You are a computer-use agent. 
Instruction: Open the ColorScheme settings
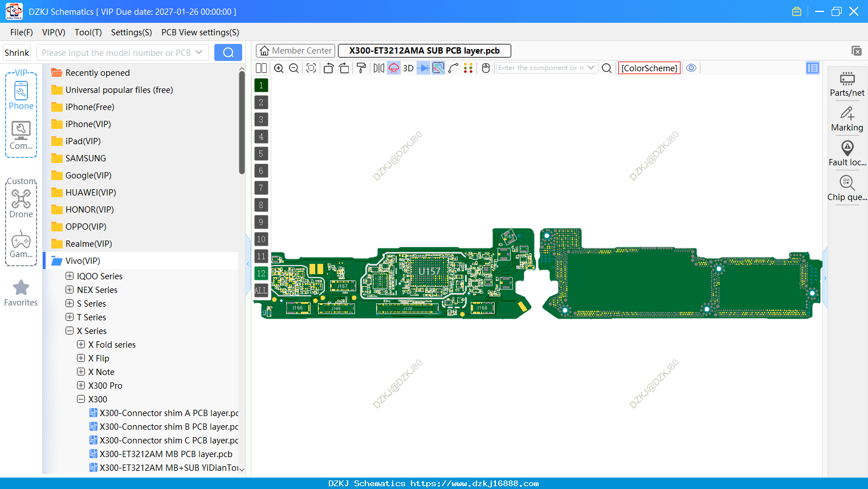pyautogui.click(x=649, y=68)
